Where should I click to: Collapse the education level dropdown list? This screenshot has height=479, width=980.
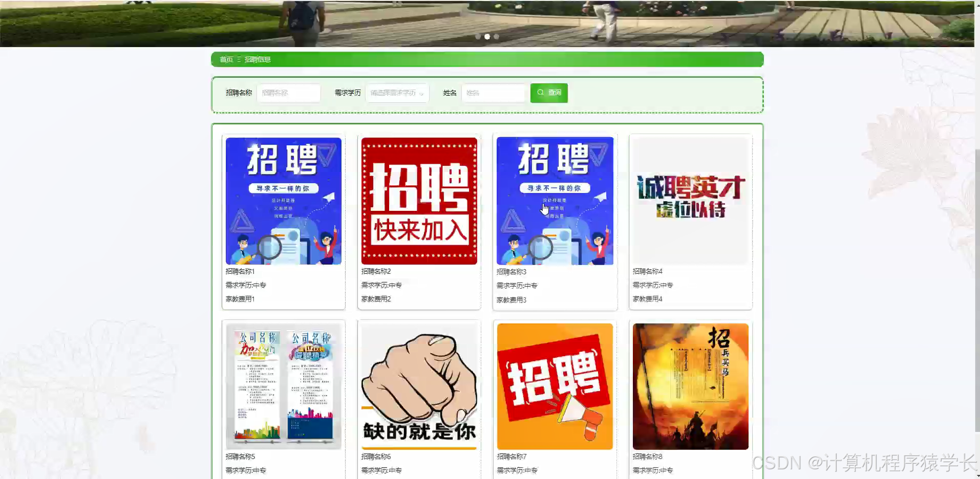coord(421,93)
